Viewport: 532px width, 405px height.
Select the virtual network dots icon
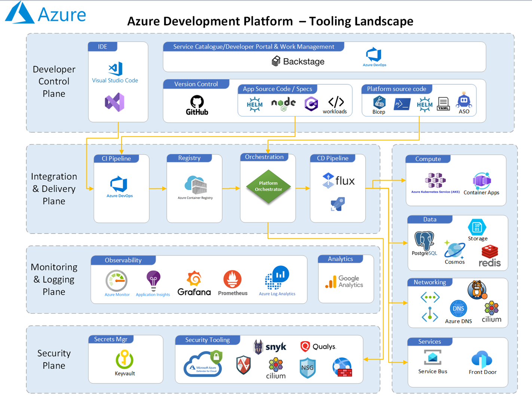pos(430,298)
